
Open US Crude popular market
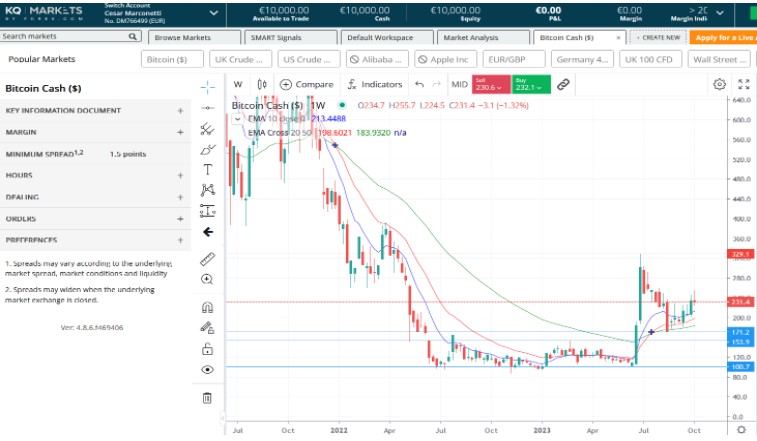[x=308, y=59]
